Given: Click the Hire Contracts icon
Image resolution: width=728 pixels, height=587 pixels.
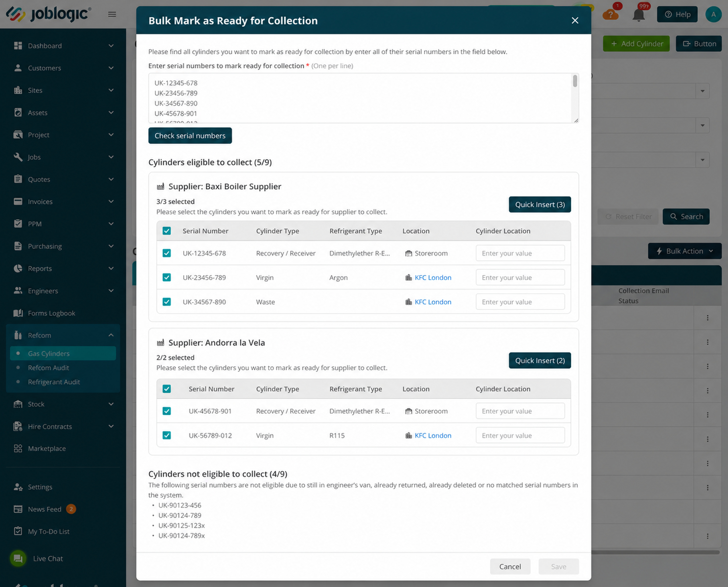Looking at the screenshot, I should pyautogui.click(x=18, y=426).
